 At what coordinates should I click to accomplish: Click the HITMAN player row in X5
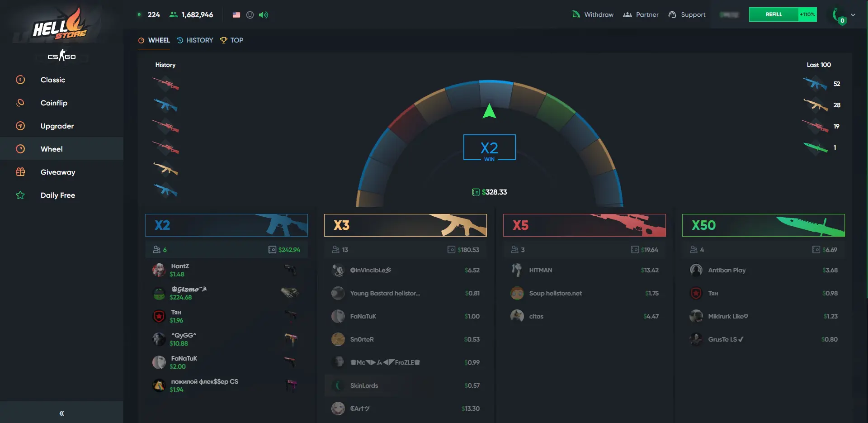point(585,270)
